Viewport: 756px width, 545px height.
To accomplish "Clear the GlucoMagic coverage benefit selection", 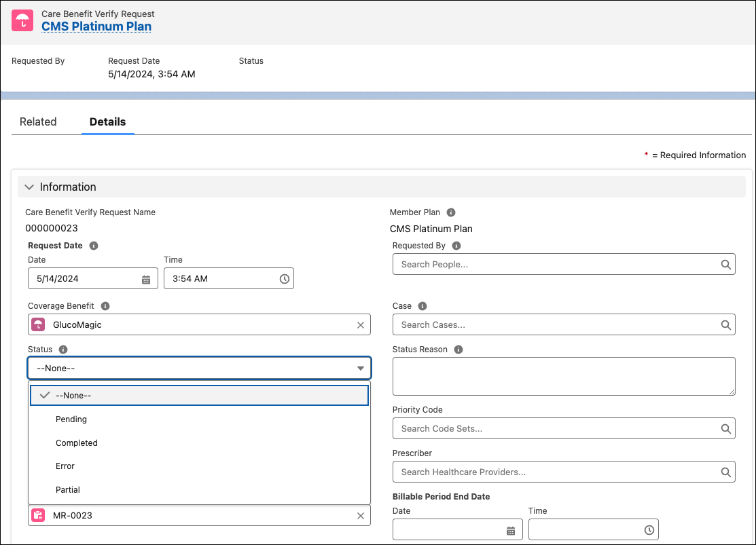I will coord(361,325).
